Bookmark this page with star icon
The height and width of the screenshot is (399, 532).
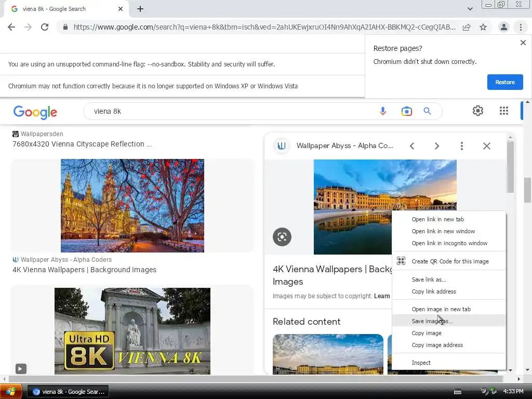click(483, 27)
